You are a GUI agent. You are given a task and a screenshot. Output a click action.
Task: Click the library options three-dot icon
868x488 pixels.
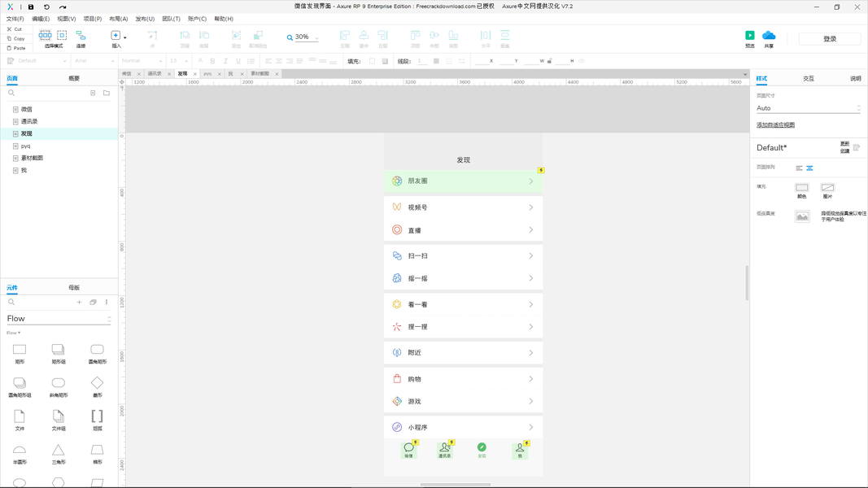[x=107, y=302]
